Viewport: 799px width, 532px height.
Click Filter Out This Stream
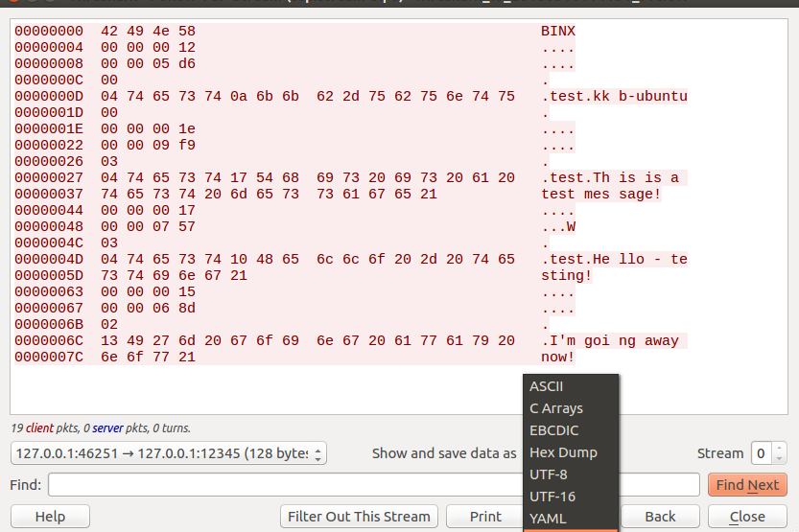click(359, 517)
